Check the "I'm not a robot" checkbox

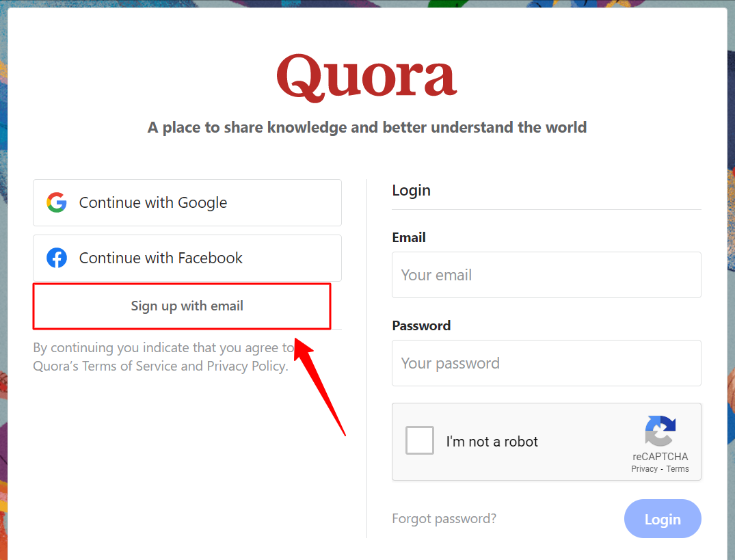[420, 440]
